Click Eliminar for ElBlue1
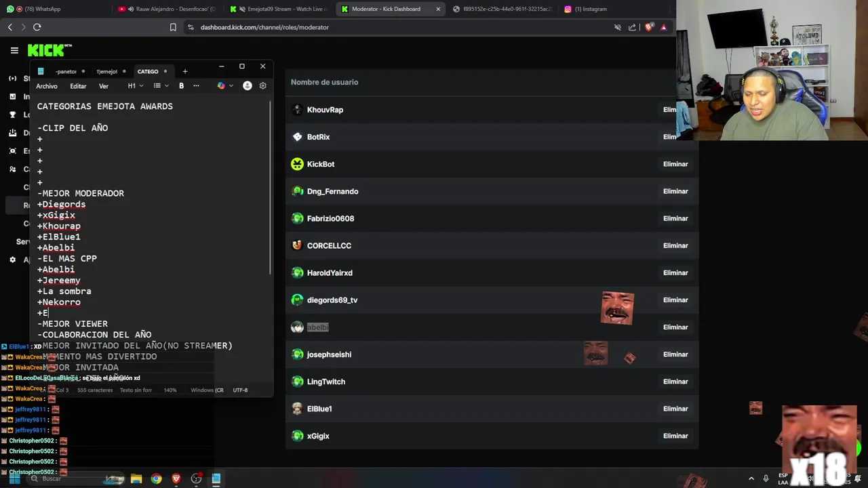The width and height of the screenshot is (868, 488). (x=675, y=409)
